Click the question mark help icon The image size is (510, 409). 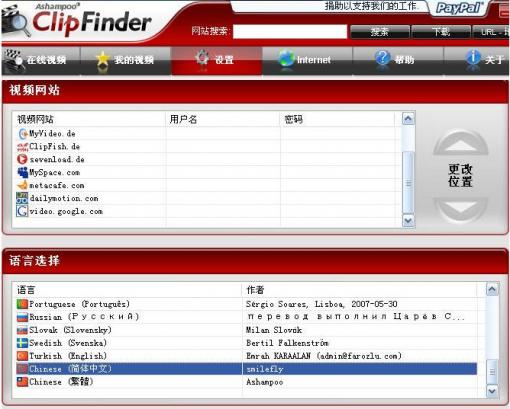click(383, 58)
